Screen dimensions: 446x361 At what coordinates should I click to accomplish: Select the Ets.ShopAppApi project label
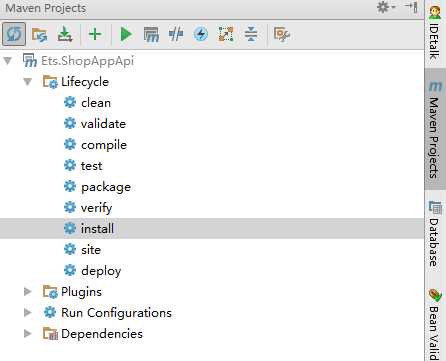coord(87,61)
